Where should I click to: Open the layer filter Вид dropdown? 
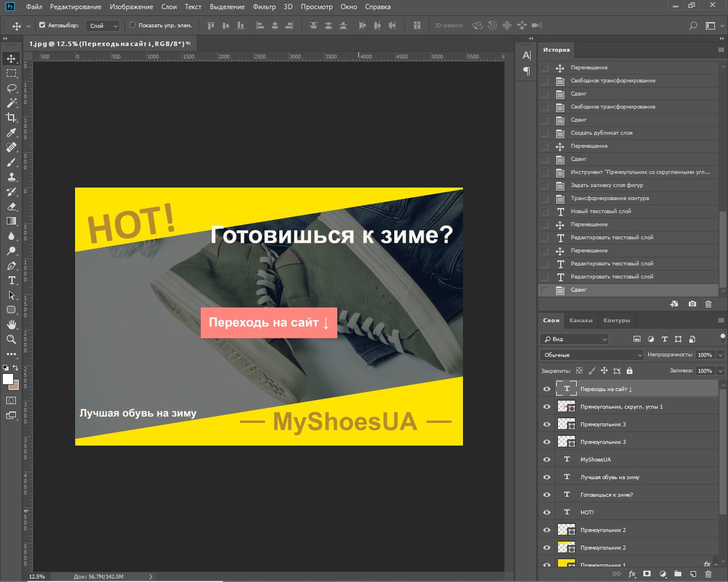pos(574,339)
